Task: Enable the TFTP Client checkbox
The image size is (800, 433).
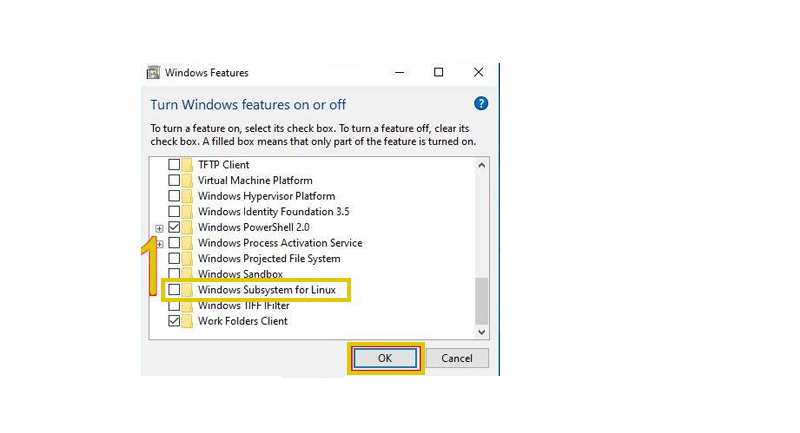Action: [x=174, y=165]
